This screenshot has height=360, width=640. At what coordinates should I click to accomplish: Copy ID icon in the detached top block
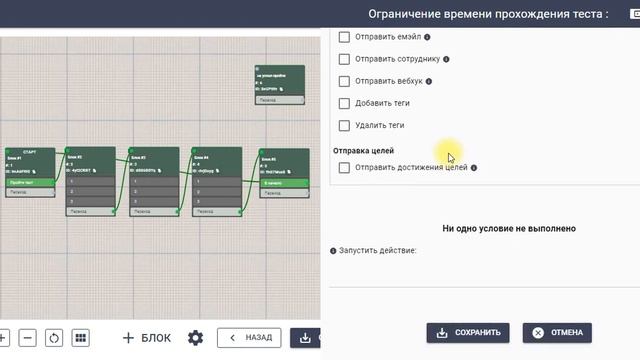tap(281, 89)
